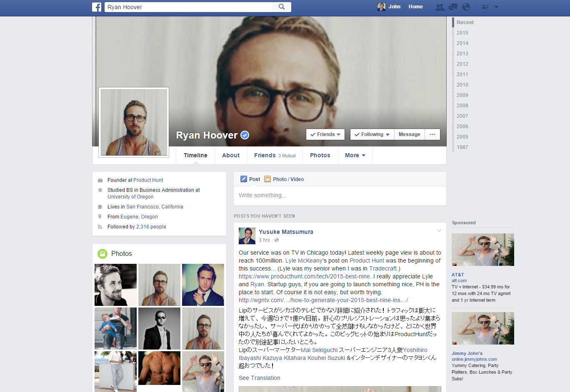This screenshot has width=570, height=392.
Task: Toggle the Following status button
Action: tap(372, 134)
